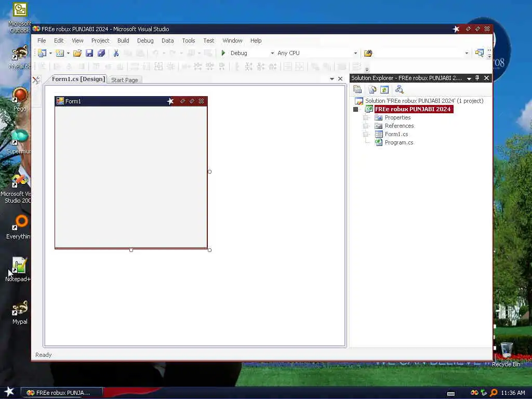This screenshot has height=399, width=532.
Task: Open the Notepad++ desktop shortcut
Action: pos(19,270)
